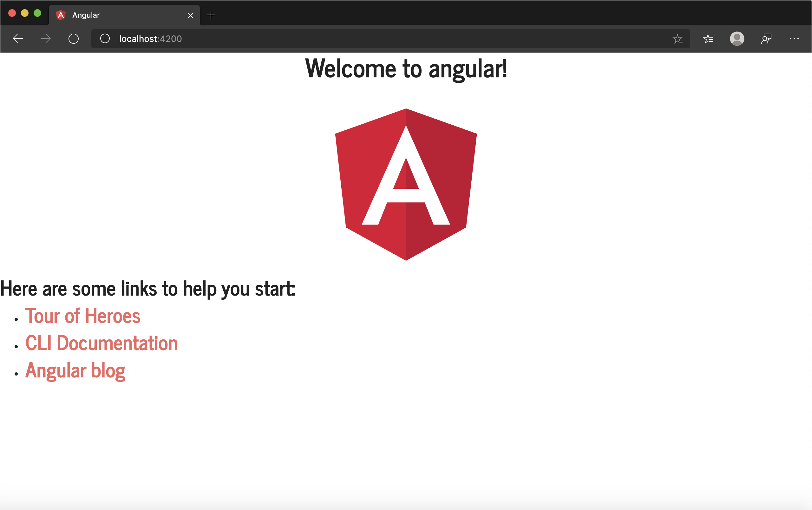
Task: Open the CLI Documentation link
Action: pyautogui.click(x=101, y=343)
